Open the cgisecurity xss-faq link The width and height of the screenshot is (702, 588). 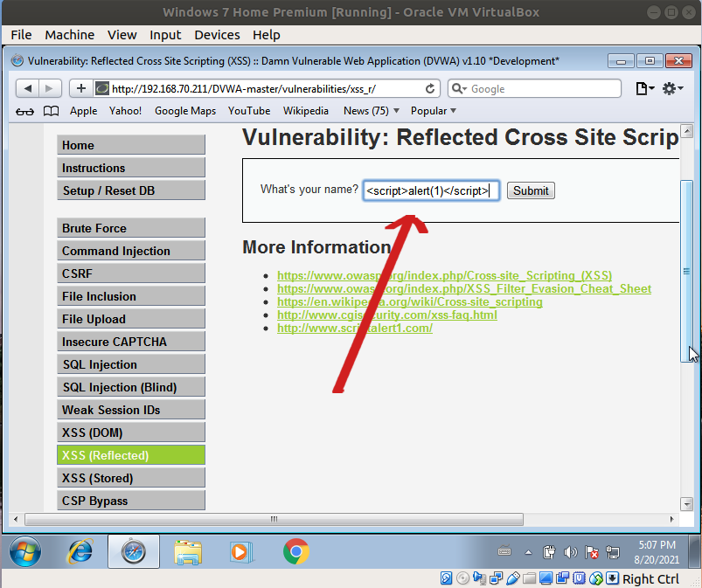[386, 315]
